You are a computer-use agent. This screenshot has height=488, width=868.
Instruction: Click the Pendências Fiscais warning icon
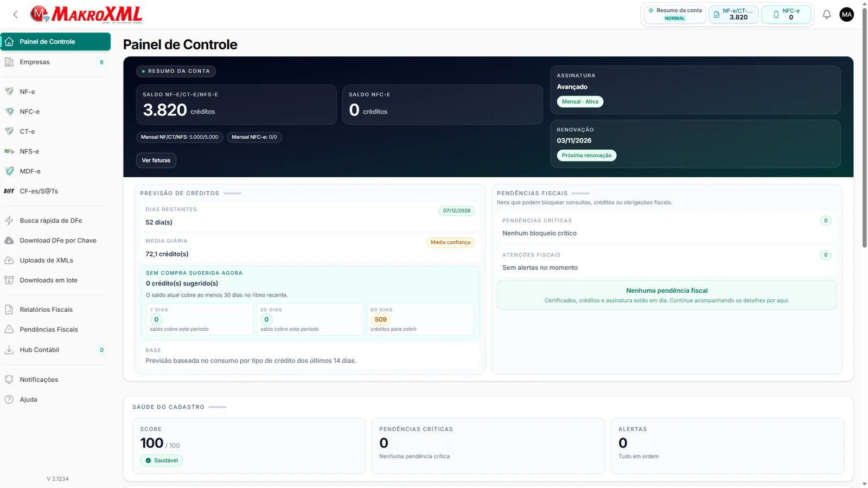click(x=9, y=329)
